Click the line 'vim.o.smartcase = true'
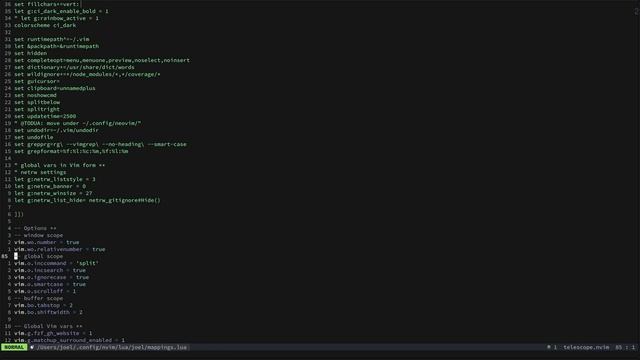Screen dimensions: 640x360 [x=50, y=284]
